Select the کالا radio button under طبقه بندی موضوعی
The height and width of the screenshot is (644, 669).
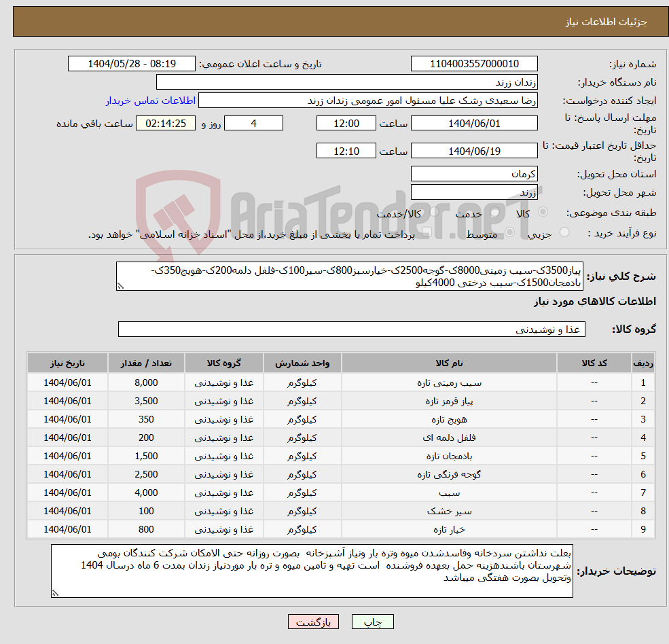543,211
